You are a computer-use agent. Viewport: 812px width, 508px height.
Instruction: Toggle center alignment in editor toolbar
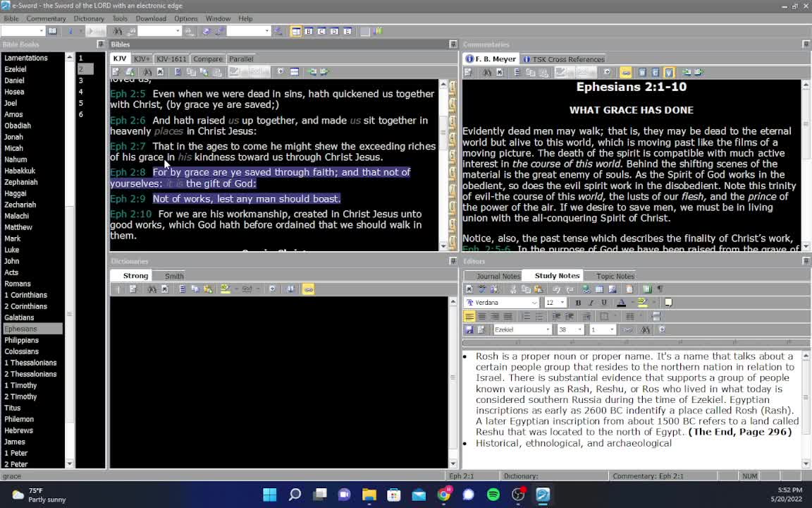click(481, 316)
